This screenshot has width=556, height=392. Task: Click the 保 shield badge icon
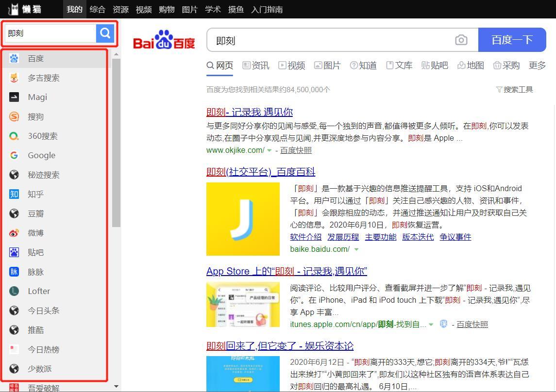click(443, 324)
